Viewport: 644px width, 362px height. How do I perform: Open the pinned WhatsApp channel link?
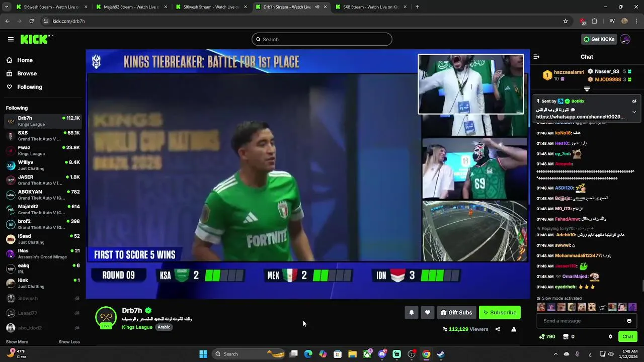pyautogui.click(x=580, y=117)
